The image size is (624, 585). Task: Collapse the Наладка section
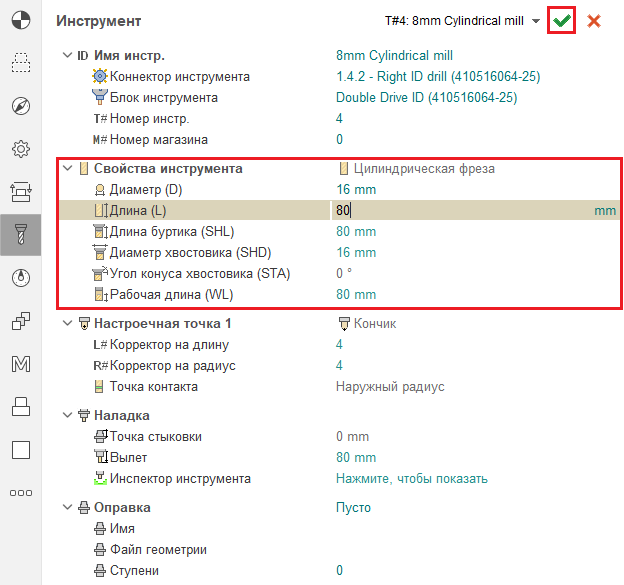67,415
